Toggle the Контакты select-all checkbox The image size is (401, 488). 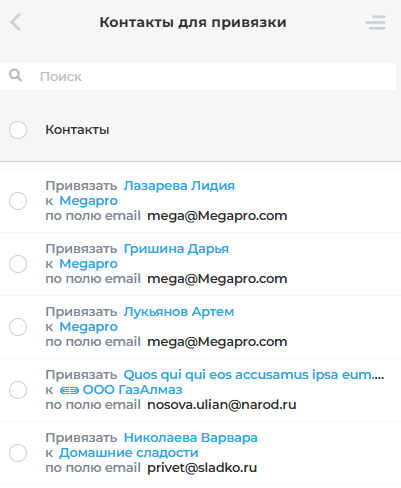coord(18,130)
